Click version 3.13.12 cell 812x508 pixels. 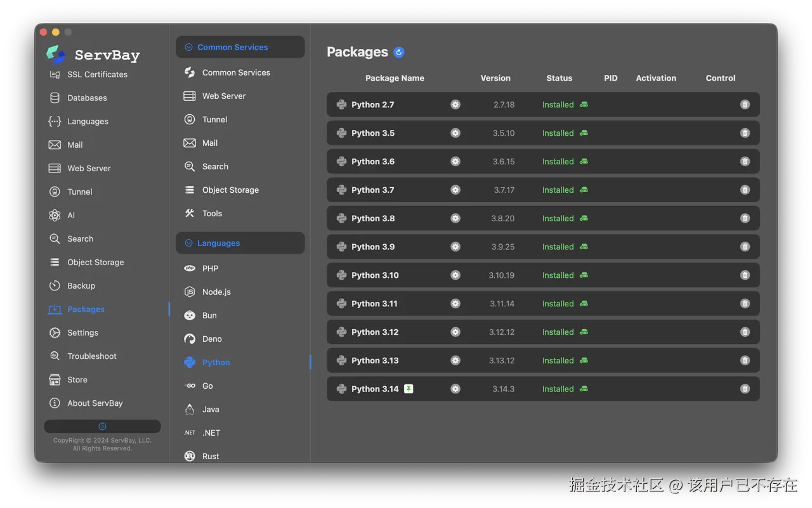pos(502,360)
